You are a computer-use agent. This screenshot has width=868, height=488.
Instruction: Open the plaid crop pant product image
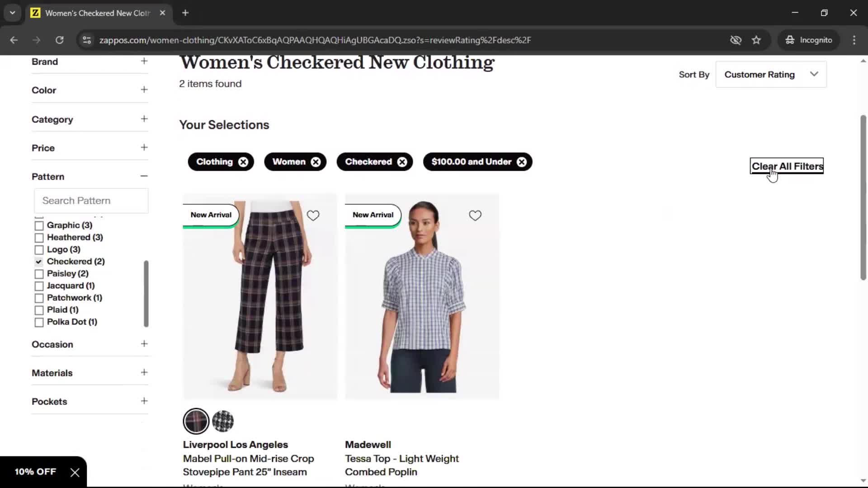[260, 297]
